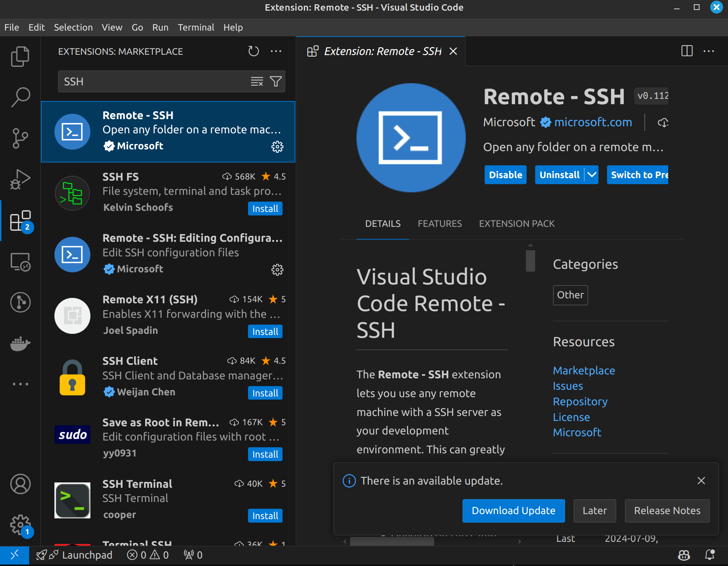728x566 pixels.
Task: Open the Terminal menu
Action: (x=196, y=27)
